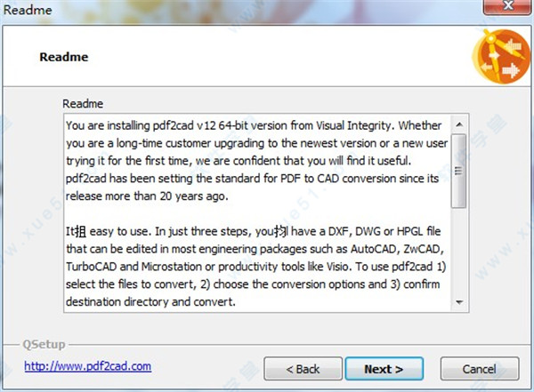Go to the next step with Next >

[384, 369]
